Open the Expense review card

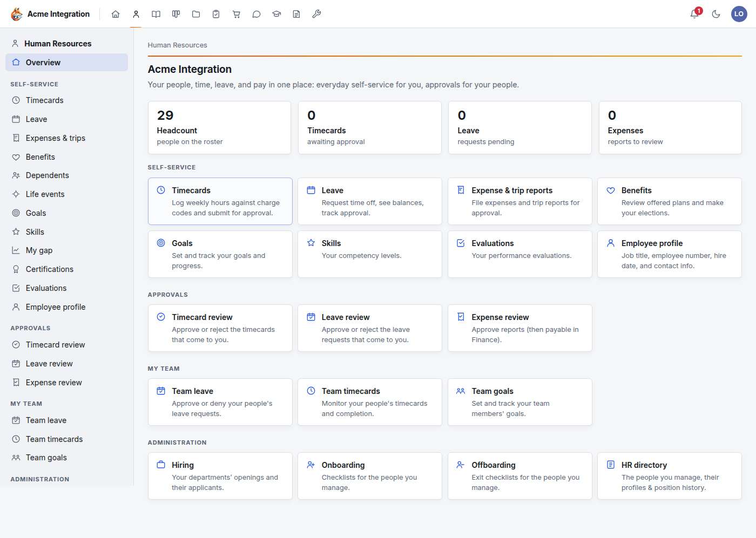tap(520, 328)
